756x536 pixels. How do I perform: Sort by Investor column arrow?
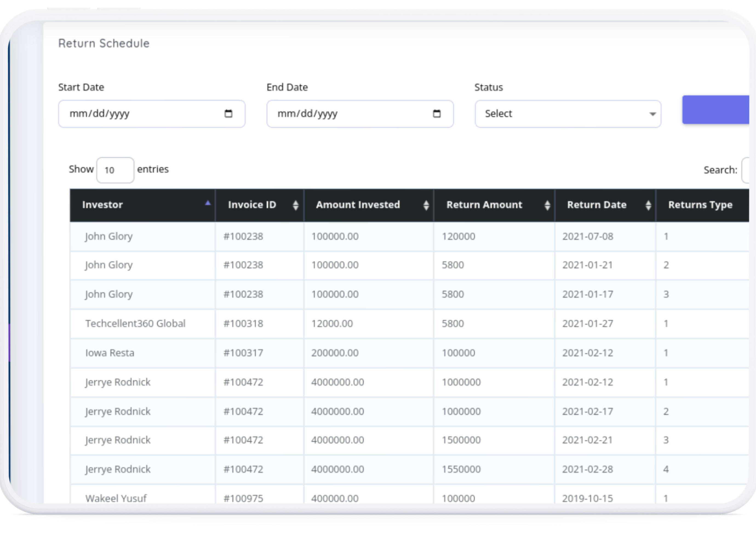(x=207, y=204)
